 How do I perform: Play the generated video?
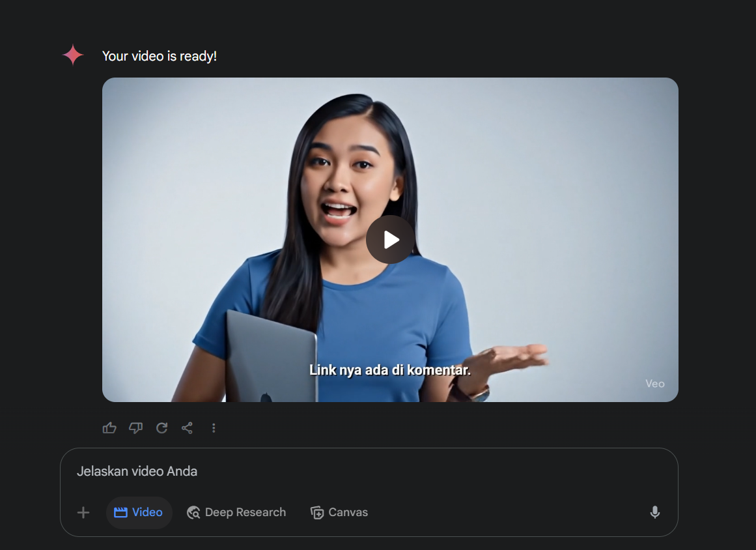[390, 239]
